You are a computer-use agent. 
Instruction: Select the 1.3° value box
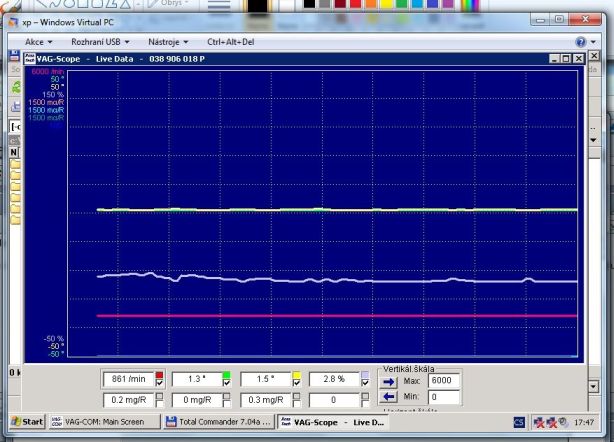click(197, 379)
